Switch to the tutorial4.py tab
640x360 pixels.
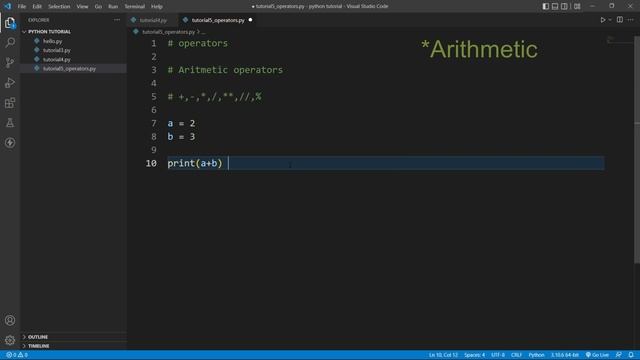click(153, 20)
